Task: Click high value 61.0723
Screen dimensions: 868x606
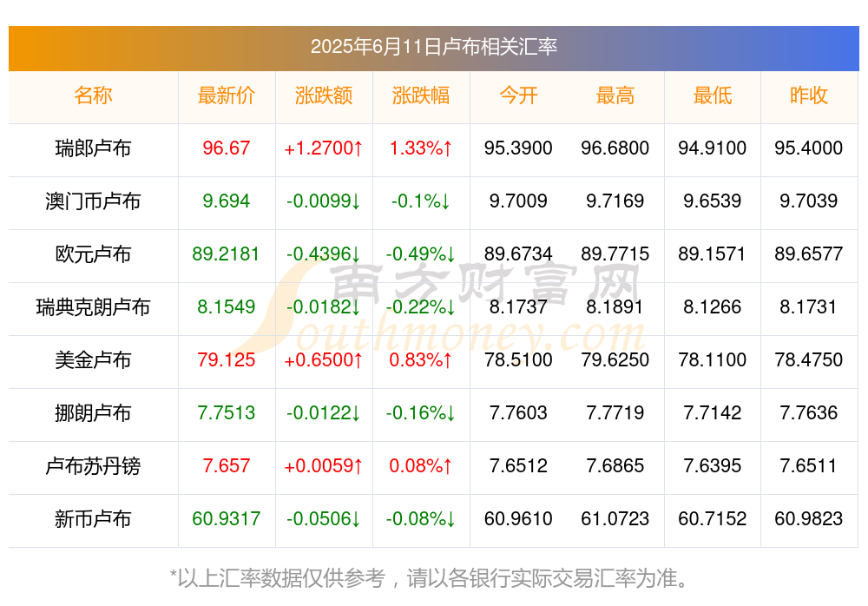Action: click(615, 519)
